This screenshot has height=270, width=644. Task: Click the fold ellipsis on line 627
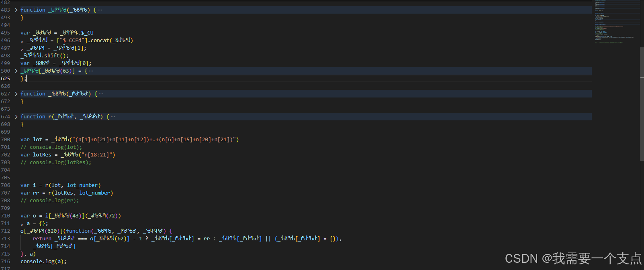tap(101, 94)
